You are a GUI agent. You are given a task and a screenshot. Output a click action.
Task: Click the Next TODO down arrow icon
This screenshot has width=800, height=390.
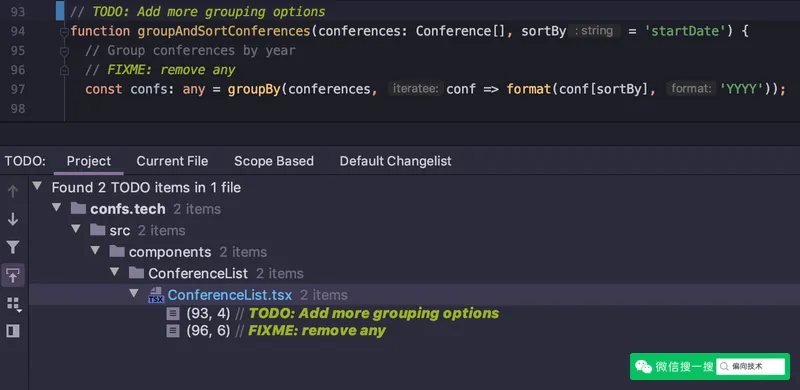(13, 220)
